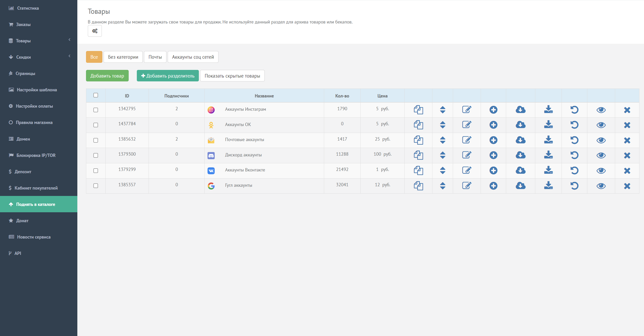Delete the Аккаунты ОК product with X icon
644x336 pixels.
click(x=627, y=125)
